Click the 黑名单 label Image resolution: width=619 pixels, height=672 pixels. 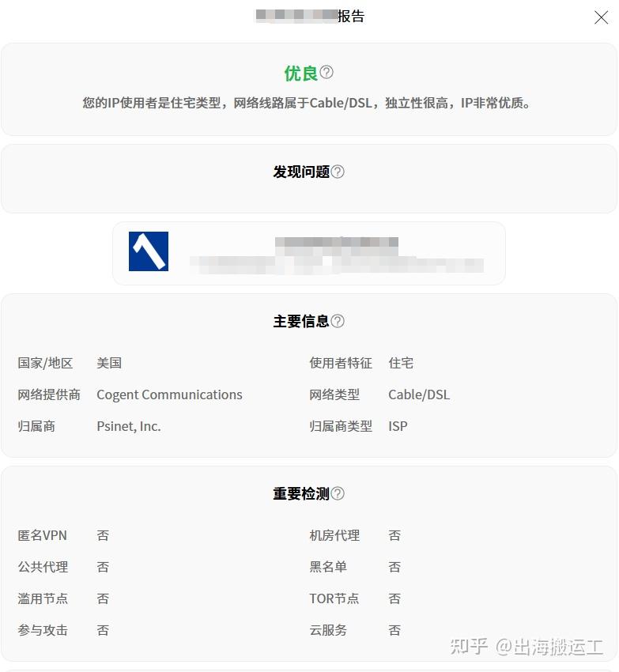tap(328, 568)
